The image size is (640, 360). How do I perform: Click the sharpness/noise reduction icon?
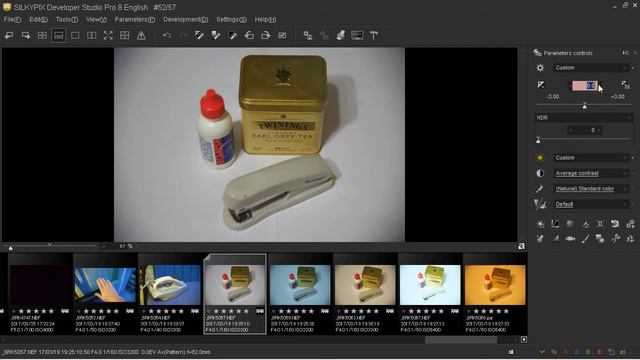[540, 204]
